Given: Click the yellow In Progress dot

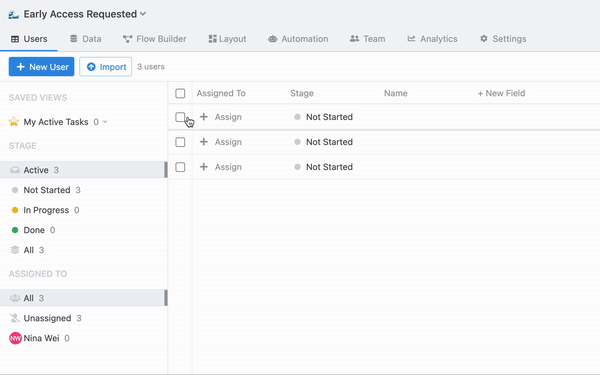Looking at the screenshot, I should tap(15, 210).
